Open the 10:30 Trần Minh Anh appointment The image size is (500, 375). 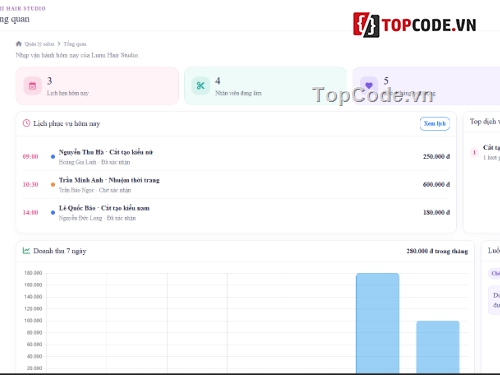point(236,185)
